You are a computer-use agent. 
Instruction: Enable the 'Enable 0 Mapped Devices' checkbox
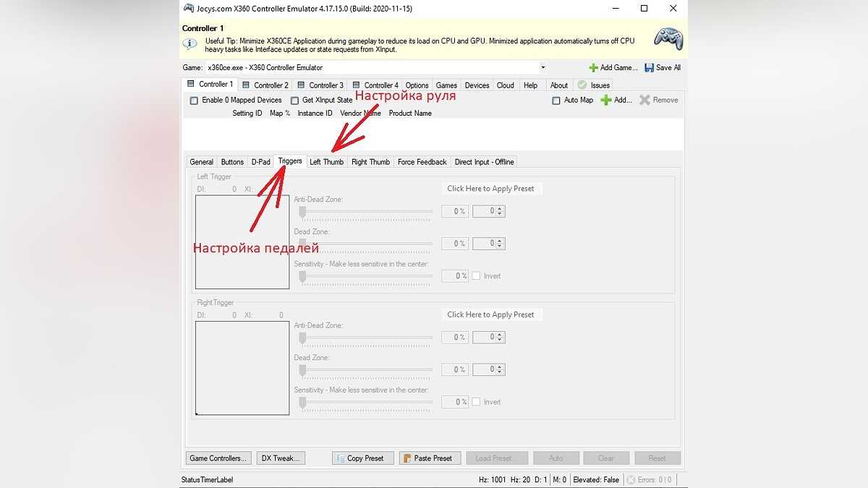194,100
